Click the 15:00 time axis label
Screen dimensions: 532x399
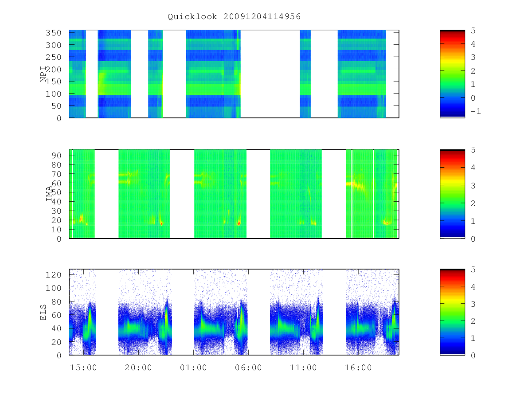[83, 368]
